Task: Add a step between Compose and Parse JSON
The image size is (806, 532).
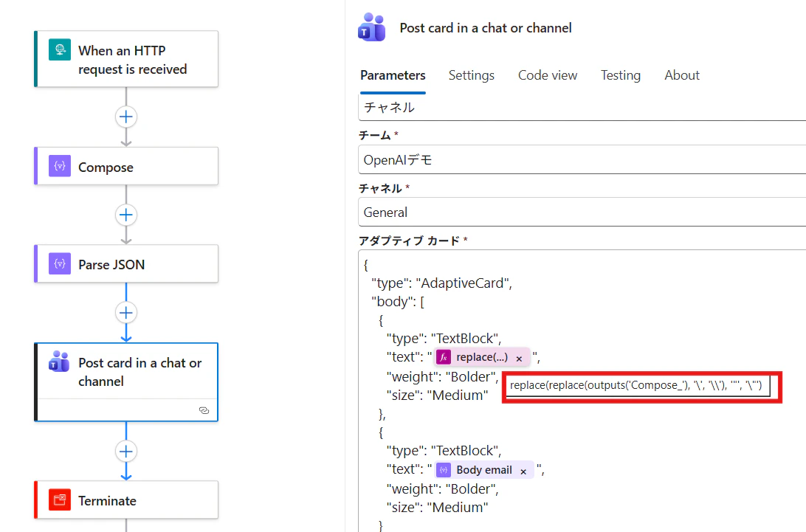Action: 126,215
